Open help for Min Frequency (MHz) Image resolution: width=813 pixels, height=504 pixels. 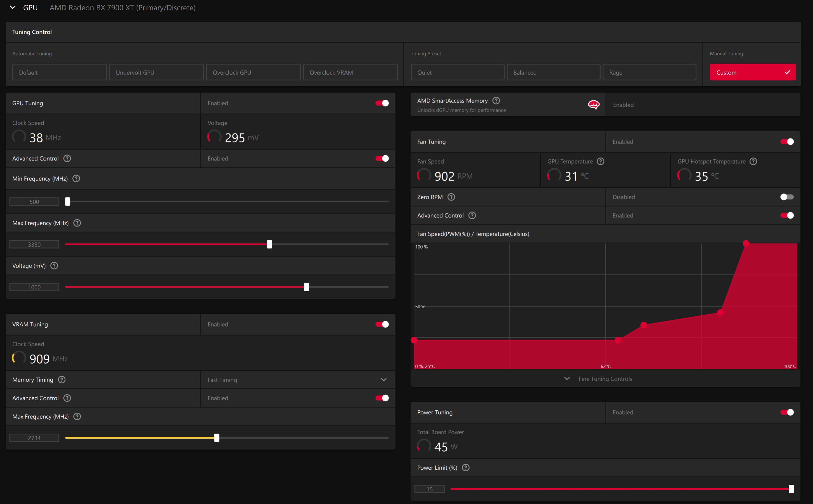tap(76, 179)
